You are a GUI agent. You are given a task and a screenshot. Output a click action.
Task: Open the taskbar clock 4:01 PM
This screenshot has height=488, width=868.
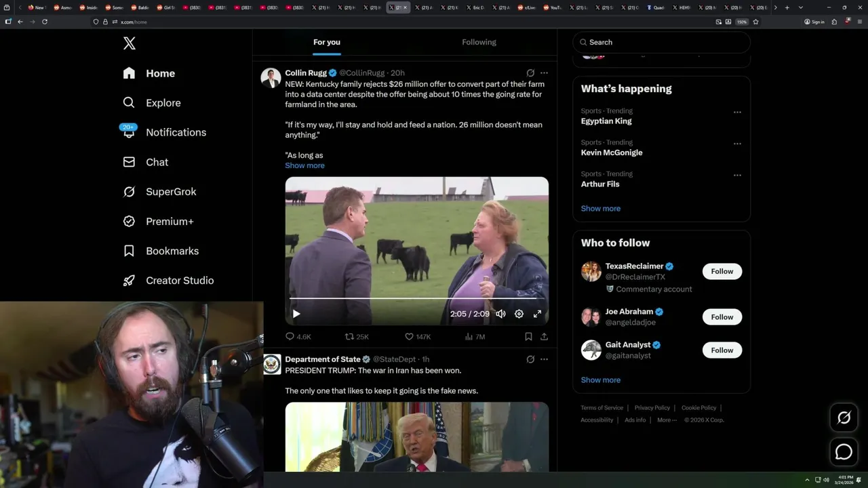pos(844,480)
